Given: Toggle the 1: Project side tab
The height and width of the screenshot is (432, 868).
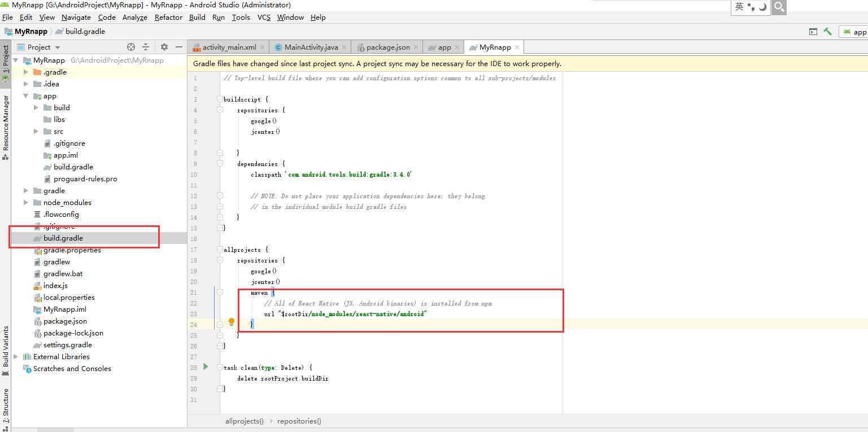Looking at the screenshot, I should [6, 64].
